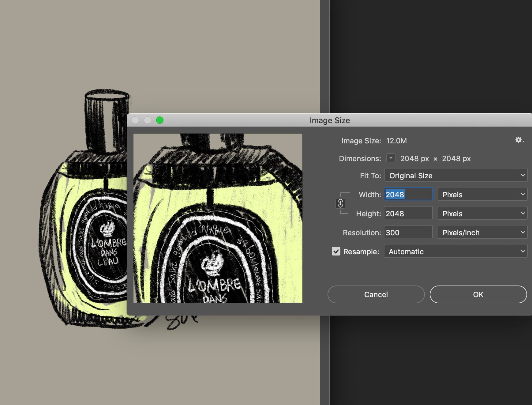Change Width units via its Pixels dropdown
The width and height of the screenshot is (532, 405).
[x=482, y=194]
